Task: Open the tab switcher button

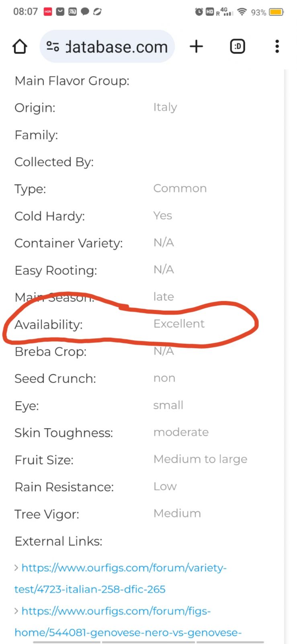Action: (238, 47)
